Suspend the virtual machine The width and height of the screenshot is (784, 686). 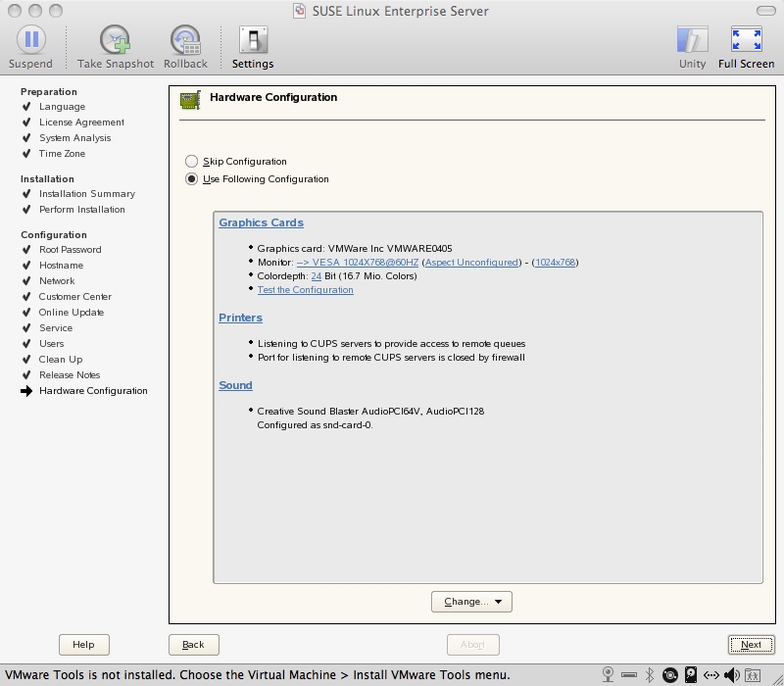tap(31, 47)
